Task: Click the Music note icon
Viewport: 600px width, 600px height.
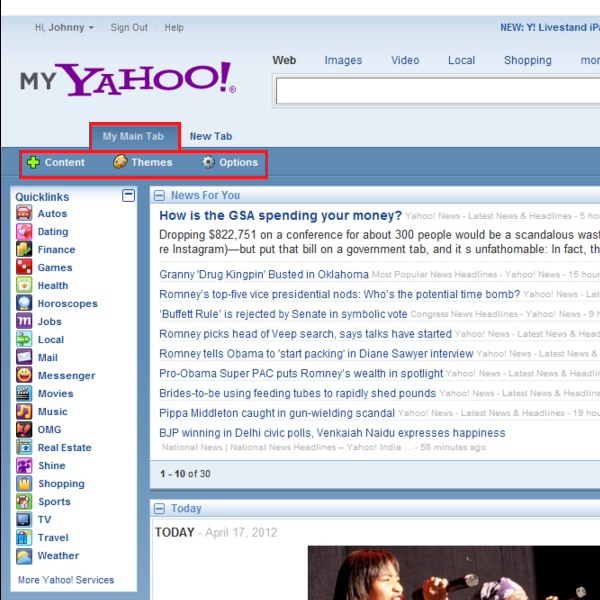Action: (24, 411)
